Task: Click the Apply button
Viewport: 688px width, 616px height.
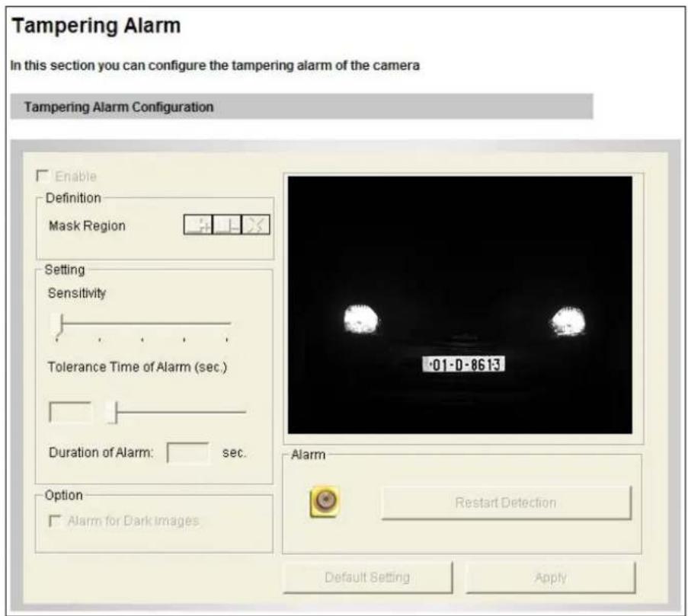Action: point(550,577)
